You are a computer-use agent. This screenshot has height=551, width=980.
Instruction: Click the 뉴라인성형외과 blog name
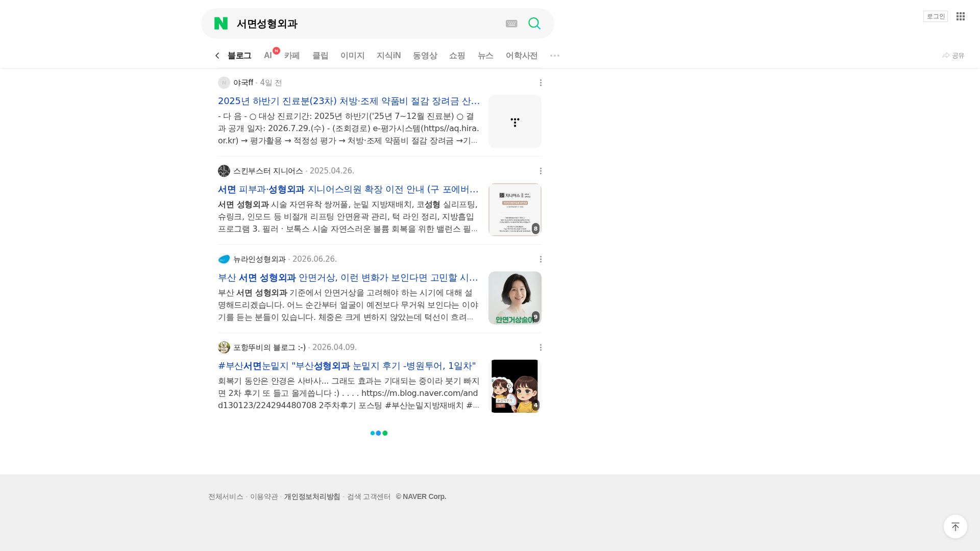click(x=260, y=259)
